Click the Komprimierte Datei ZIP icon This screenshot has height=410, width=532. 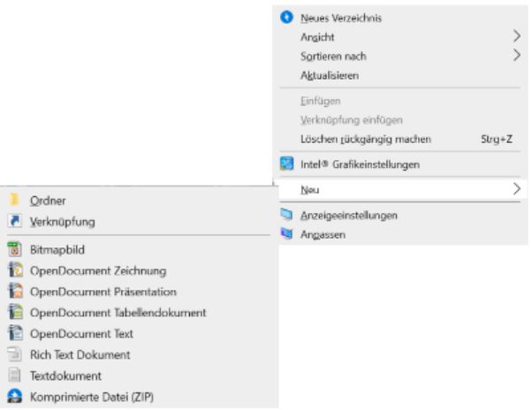[x=15, y=396]
